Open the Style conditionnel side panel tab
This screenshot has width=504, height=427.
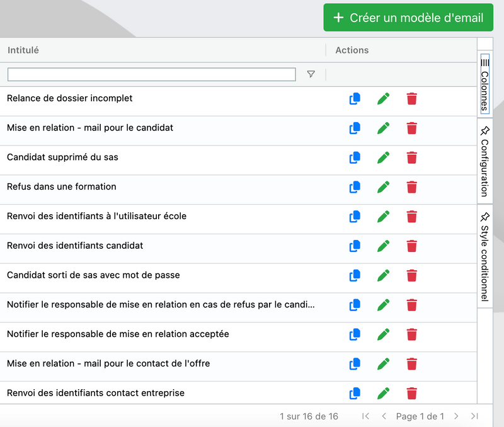(x=484, y=256)
